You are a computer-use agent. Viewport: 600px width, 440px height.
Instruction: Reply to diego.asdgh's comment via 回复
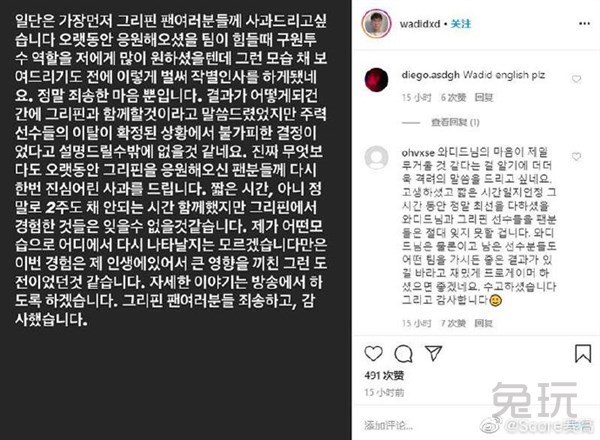coord(484,98)
